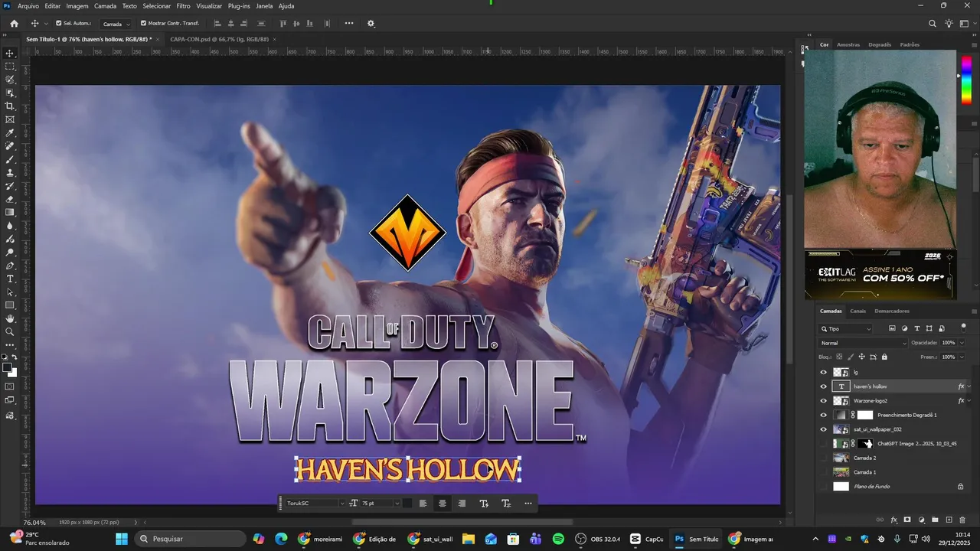
Task: Select the Path Selection arrow tool
Action: pyautogui.click(x=10, y=292)
